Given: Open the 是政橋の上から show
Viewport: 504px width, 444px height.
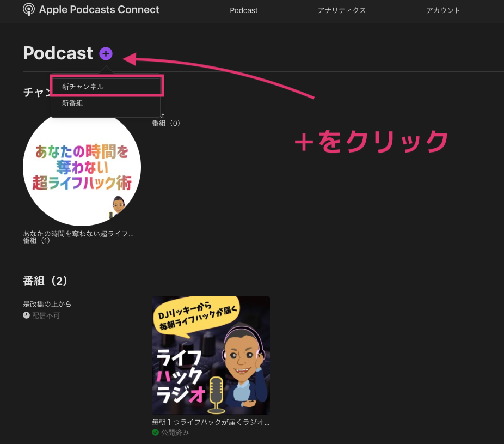Looking at the screenshot, I should 47,304.
